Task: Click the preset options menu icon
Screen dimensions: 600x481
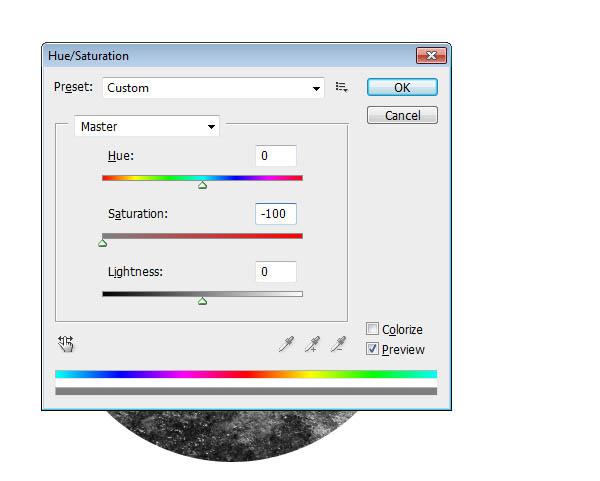Action: [341, 88]
